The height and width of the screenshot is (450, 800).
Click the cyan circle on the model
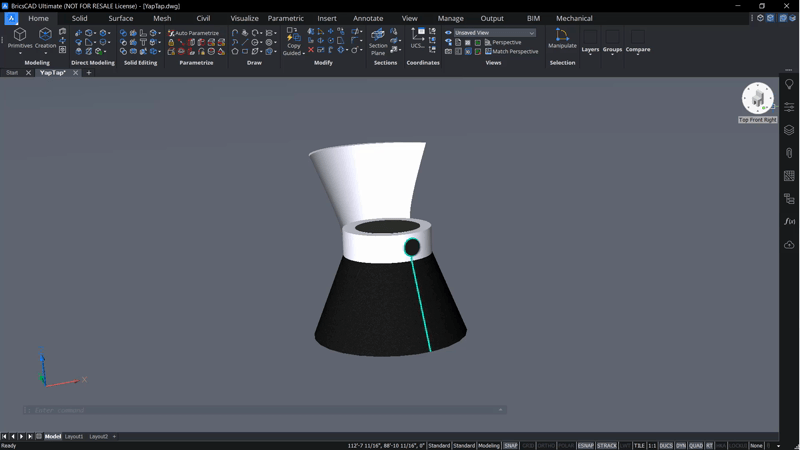(x=412, y=247)
